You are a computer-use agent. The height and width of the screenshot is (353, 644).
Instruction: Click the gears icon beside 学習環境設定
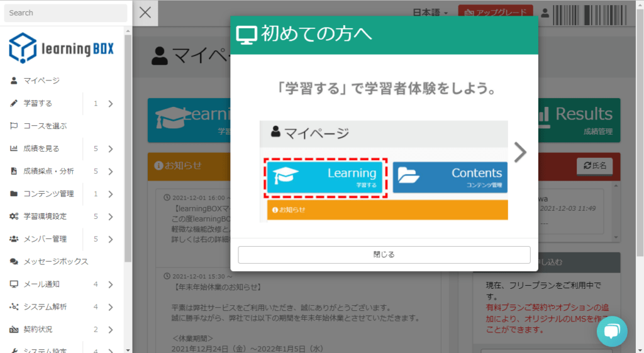point(14,216)
